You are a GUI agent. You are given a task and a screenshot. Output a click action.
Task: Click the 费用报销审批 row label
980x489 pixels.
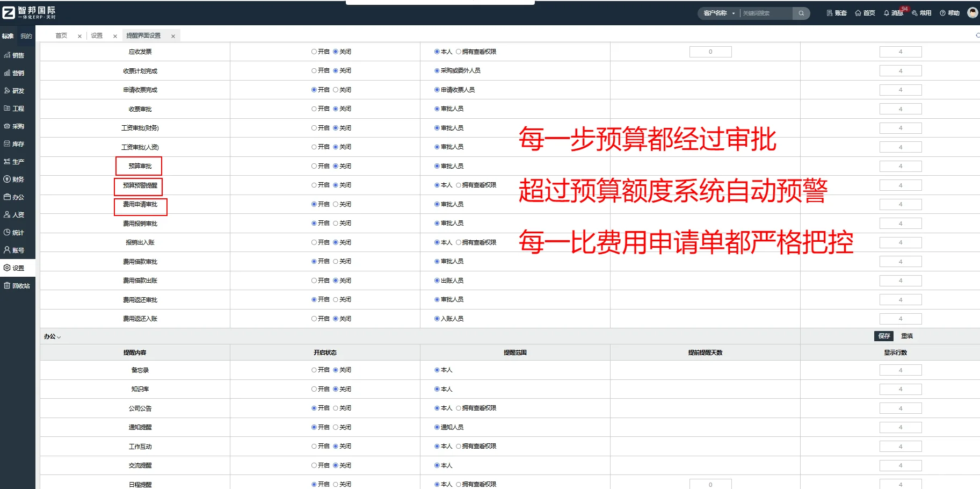[140, 224]
